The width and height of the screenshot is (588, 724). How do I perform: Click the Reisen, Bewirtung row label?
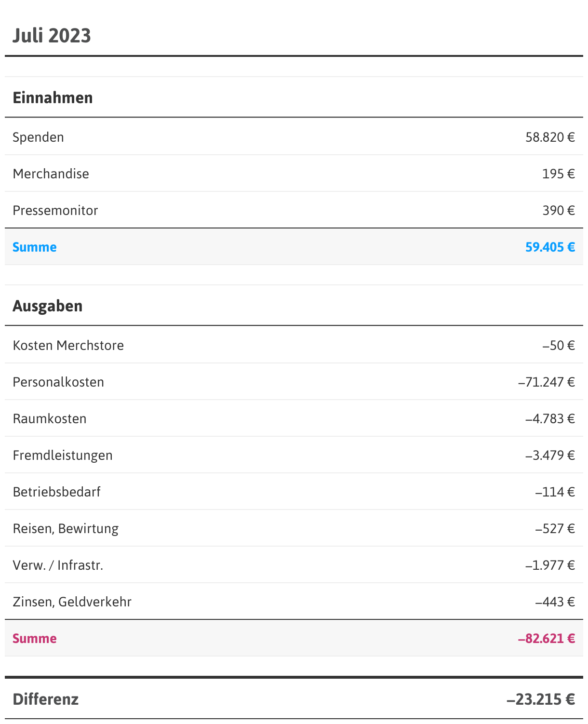(66, 529)
